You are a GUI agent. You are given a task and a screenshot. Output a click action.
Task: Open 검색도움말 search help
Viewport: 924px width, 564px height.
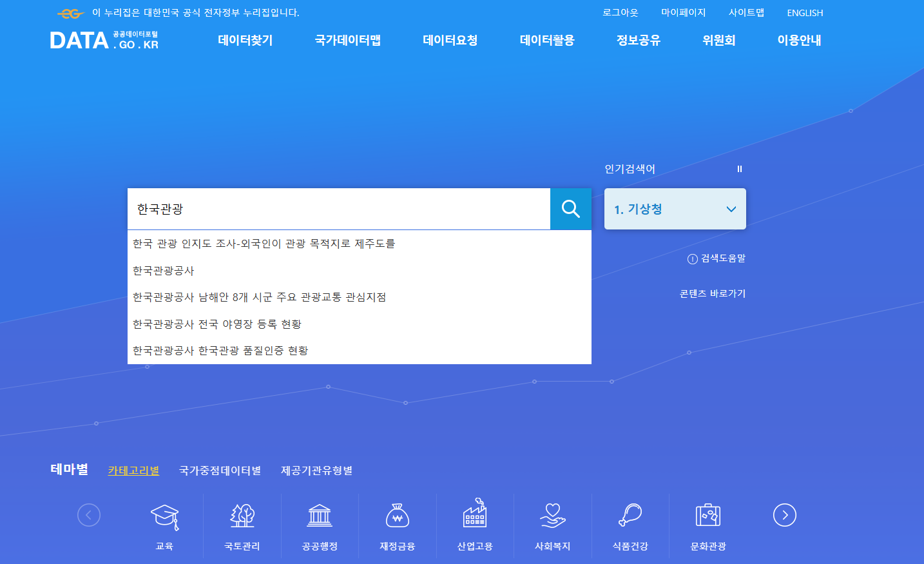click(x=717, y=258)
